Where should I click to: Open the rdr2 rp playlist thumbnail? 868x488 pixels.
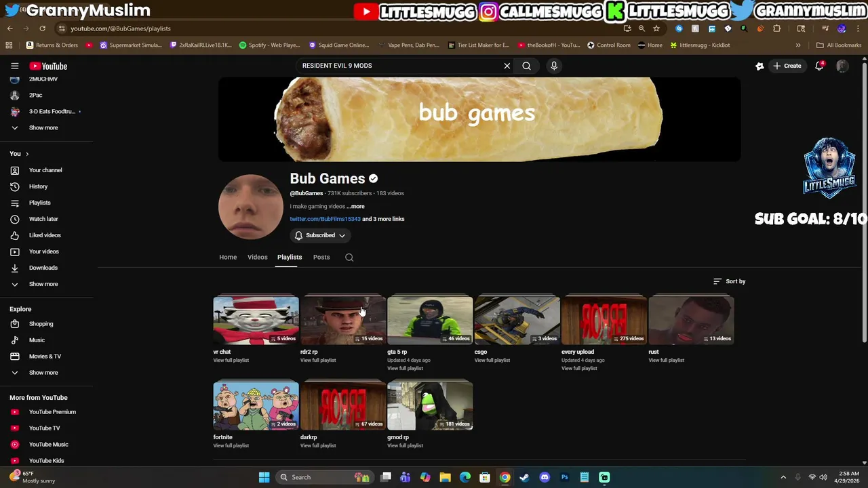pos(343,320)
